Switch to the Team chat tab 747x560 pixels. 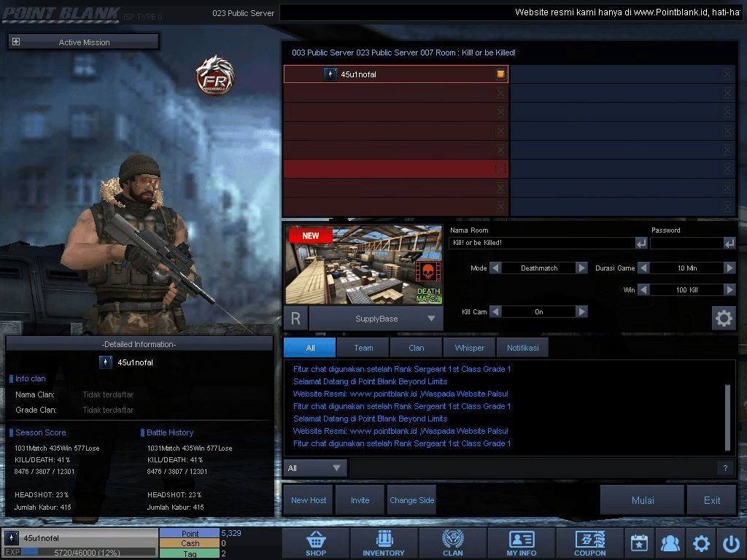363,348
